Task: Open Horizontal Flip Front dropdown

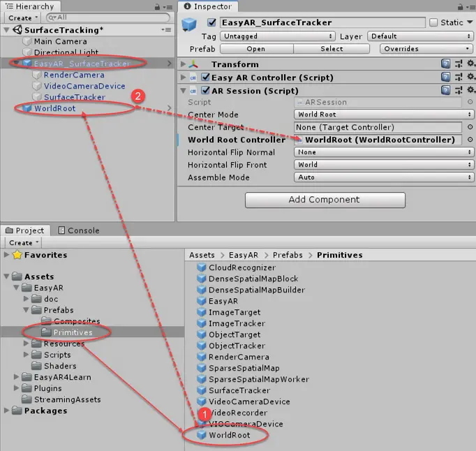Action: tap(384, 164)
